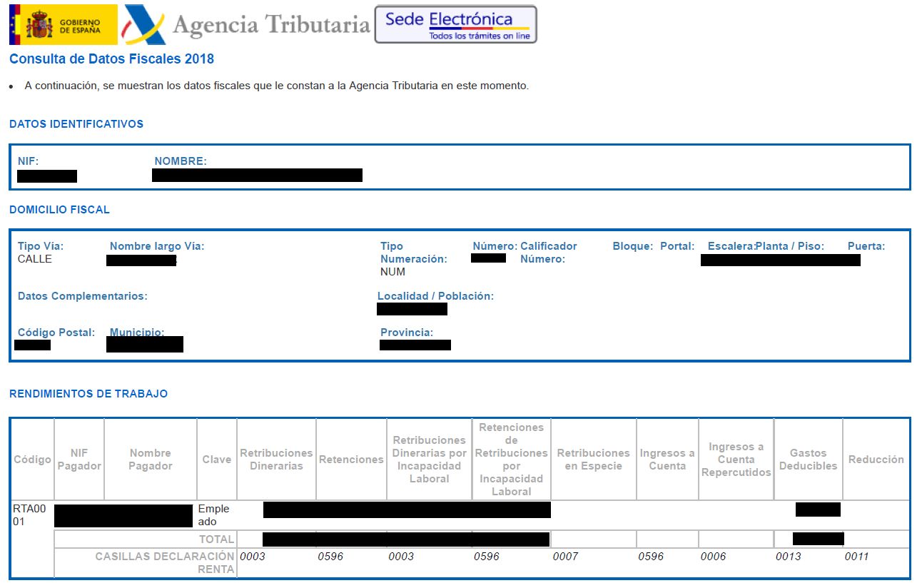Click the 'Bloque:' label
922x588 pixels.
(x=633, y=246)
